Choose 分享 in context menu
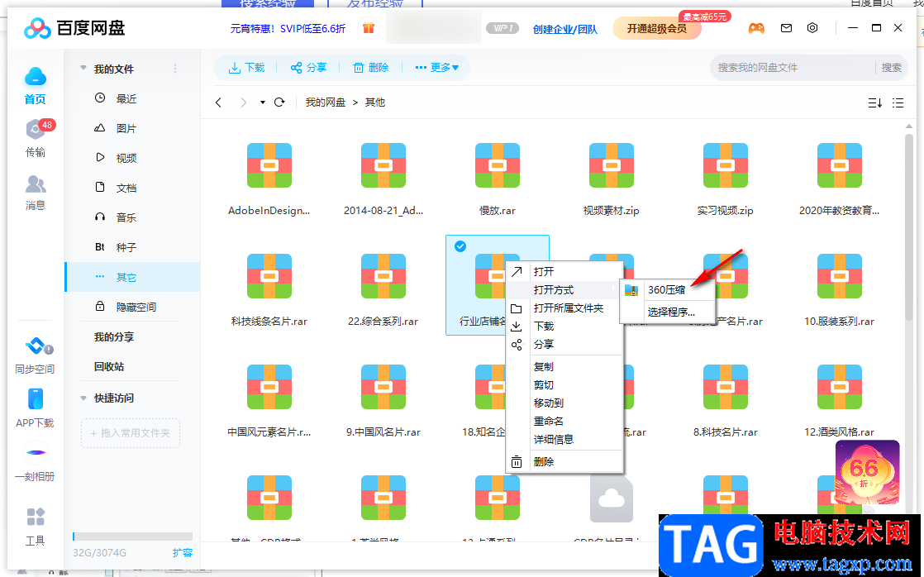The image size is (924, 577). pyautogui.click(x=564, y=344)
